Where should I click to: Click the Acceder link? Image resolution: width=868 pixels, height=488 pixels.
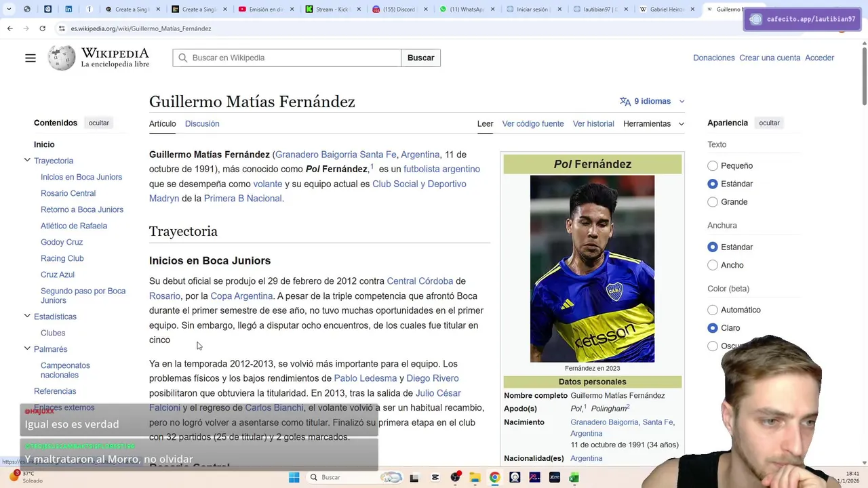click(819, 58)
